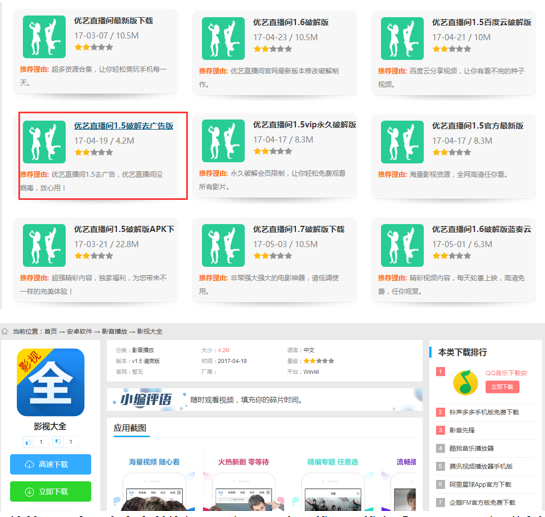This screenshot has width=545, height=517.
Task: Open the underlined 优艺直播间1.5破解去广告版 link
Action: [123, 126]
